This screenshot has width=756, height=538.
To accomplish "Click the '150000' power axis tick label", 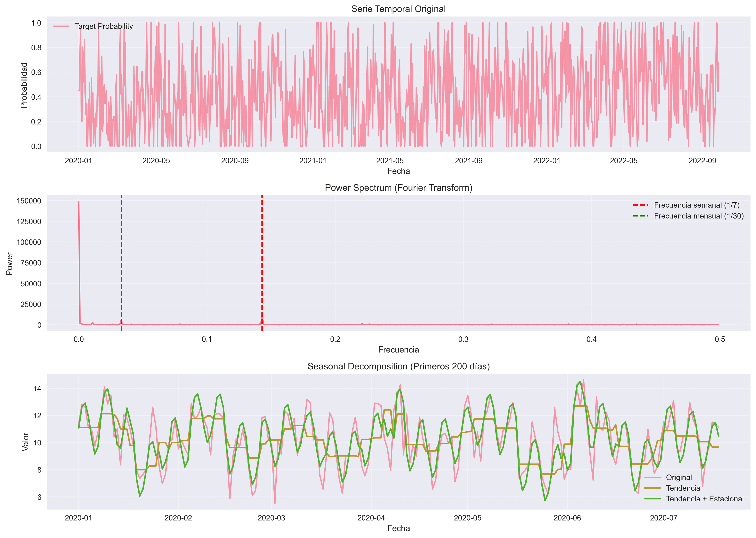I will tap(29, 201).
